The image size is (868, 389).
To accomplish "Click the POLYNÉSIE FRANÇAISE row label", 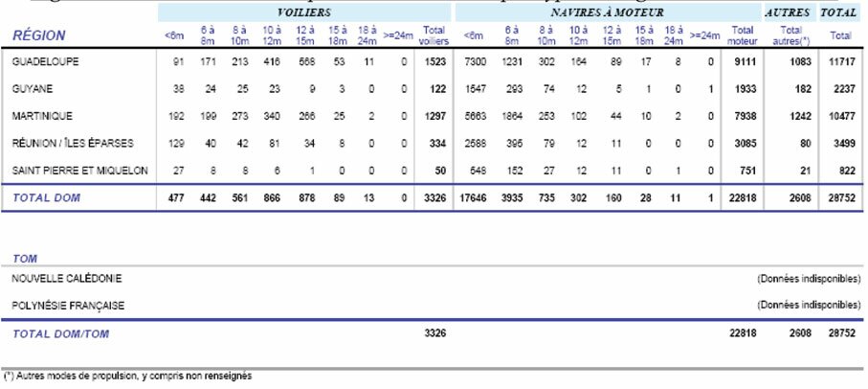I will (x=68, y=306).
